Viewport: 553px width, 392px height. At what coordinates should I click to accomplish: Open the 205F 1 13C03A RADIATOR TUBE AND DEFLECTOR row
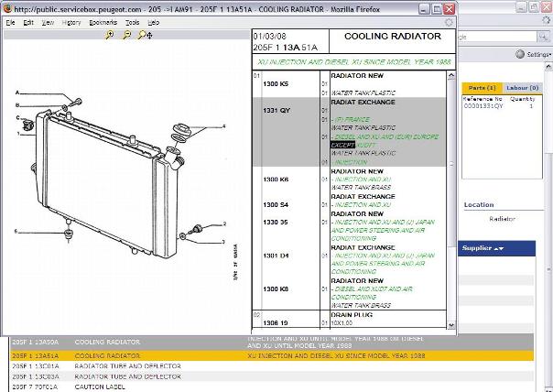click(272, 376)
